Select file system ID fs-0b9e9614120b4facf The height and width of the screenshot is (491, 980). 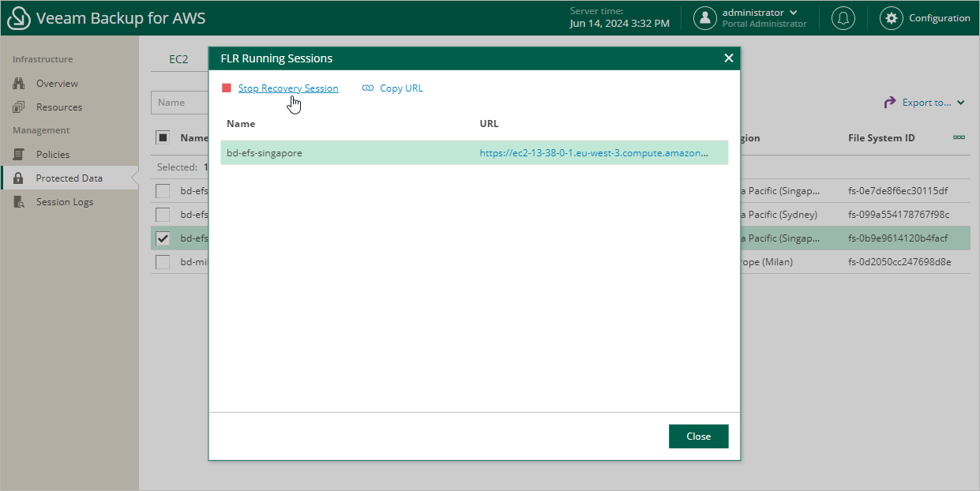(x=898, y=238)
